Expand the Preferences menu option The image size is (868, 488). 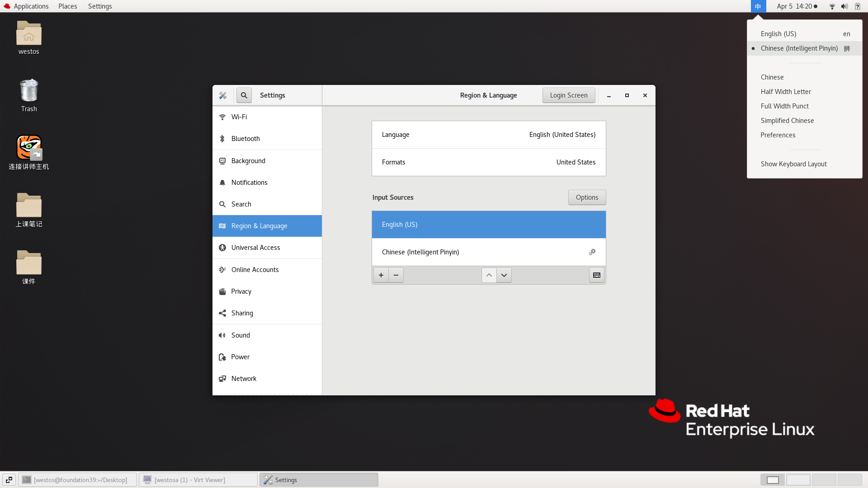coord(778,135)
